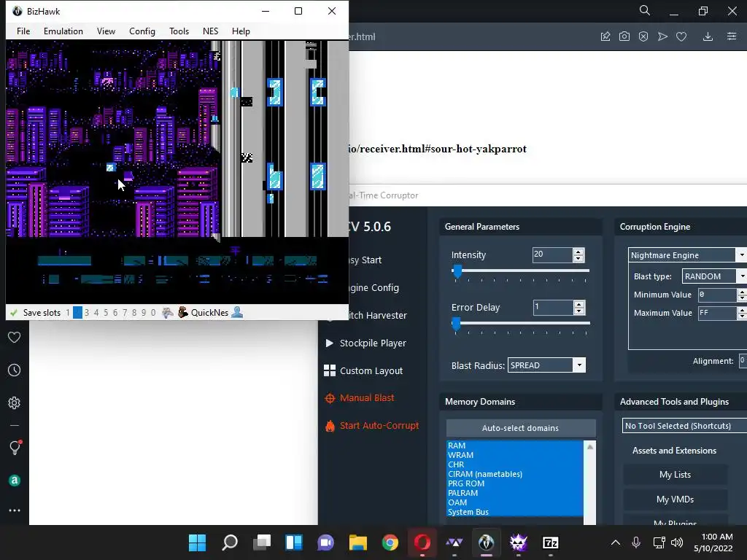The height and width of the screenshot is (560, 747).
Task: Select save slot 3 in BizHawk
Action: [x=87, y=313]
